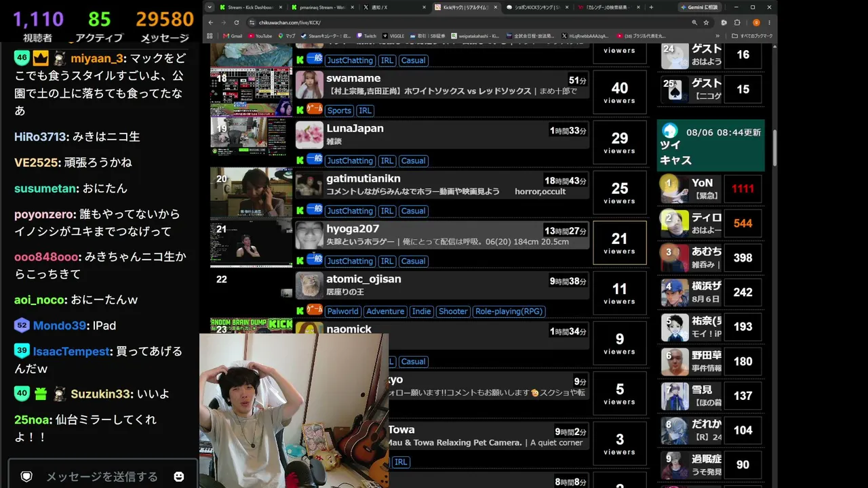Open the Chrome three-dot menu
This screenshot has height=488, width=868.
coord(769,22)
